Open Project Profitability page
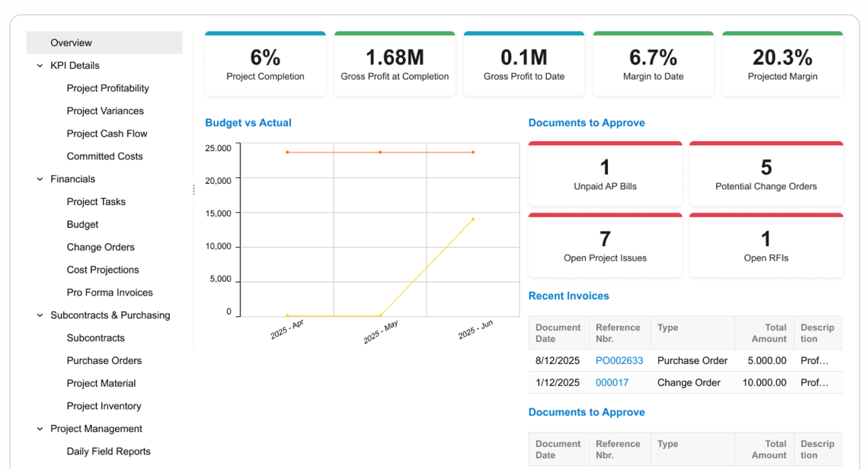This screenshot has height=469, width=868. point(107,88)
